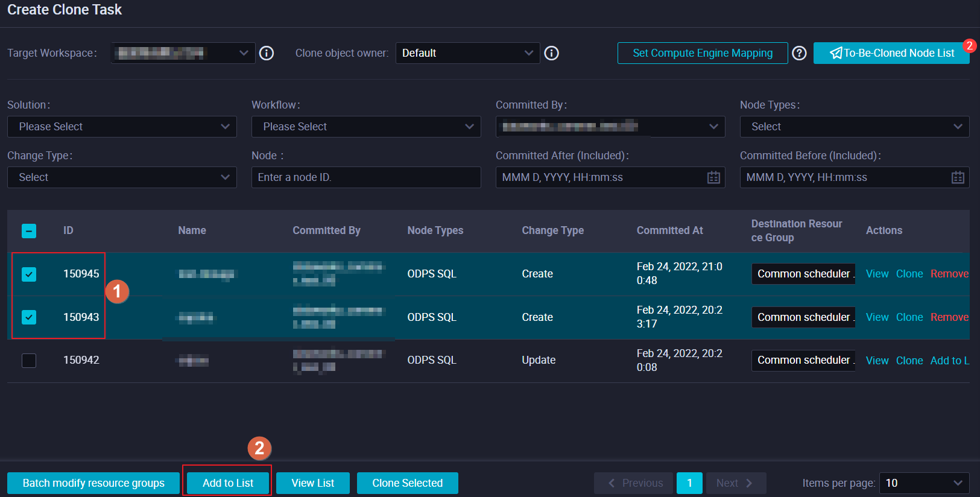Focus the Committed Before date field
The width and height of the screenshot is (980, 497).
click(x=855, y=177)
